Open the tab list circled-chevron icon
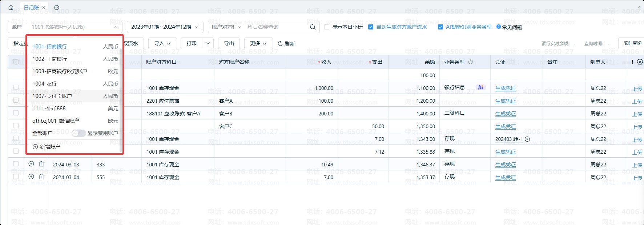Image resolution: width=644 pixels, height=225 pixels. pos(57,8)
